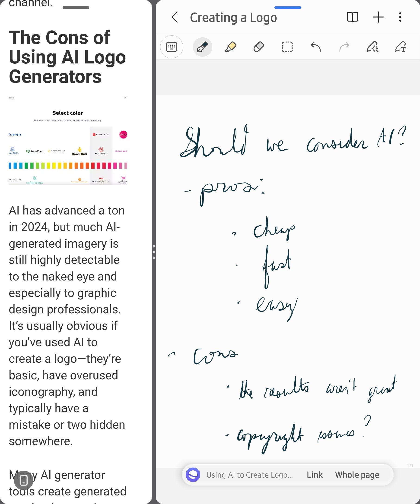Tap paragraph starting 'AI has advanced a ton'
Image resolution: width=420 pixels, height=504 pixels.
67,326
